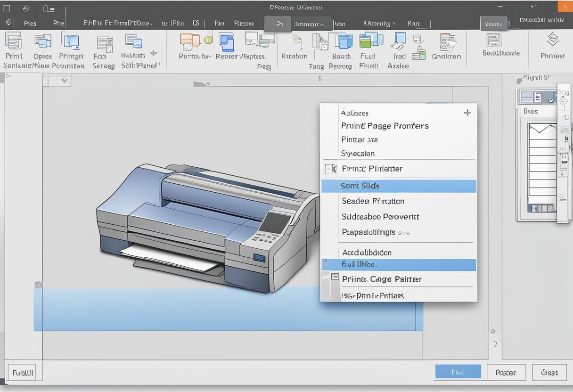Click the Rtrabun ribbon icon
Screen dimensions: 573x392
tap(297, 42)
